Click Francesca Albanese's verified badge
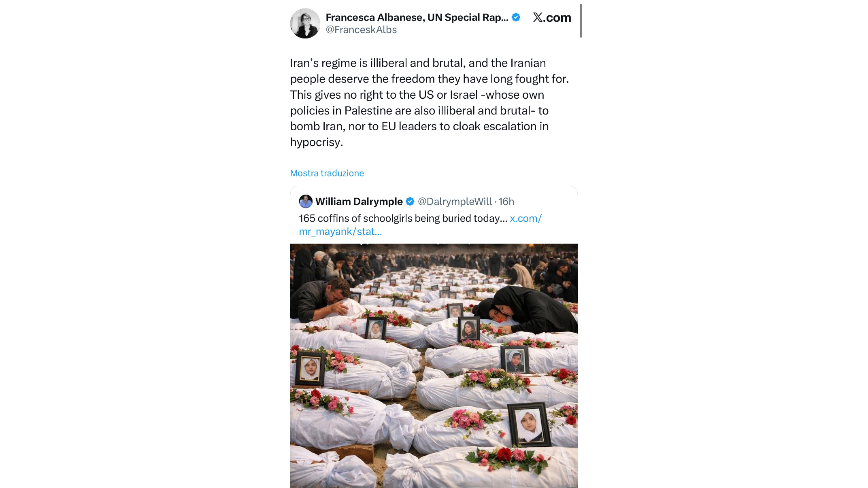The height and width of the screenshot is (488, 868). (516, 17)
